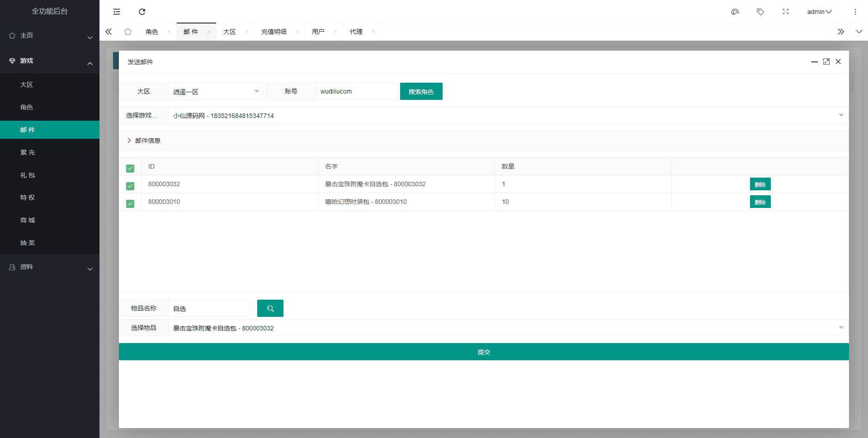Close the 充值明细 tab
868x438 pixels.
(297, 32)
